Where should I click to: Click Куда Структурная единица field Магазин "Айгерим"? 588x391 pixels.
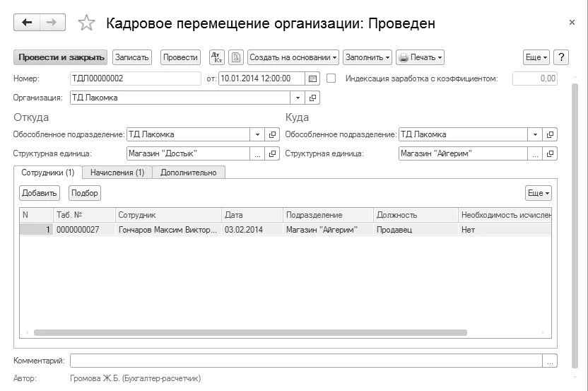click(x=463, y=153)
